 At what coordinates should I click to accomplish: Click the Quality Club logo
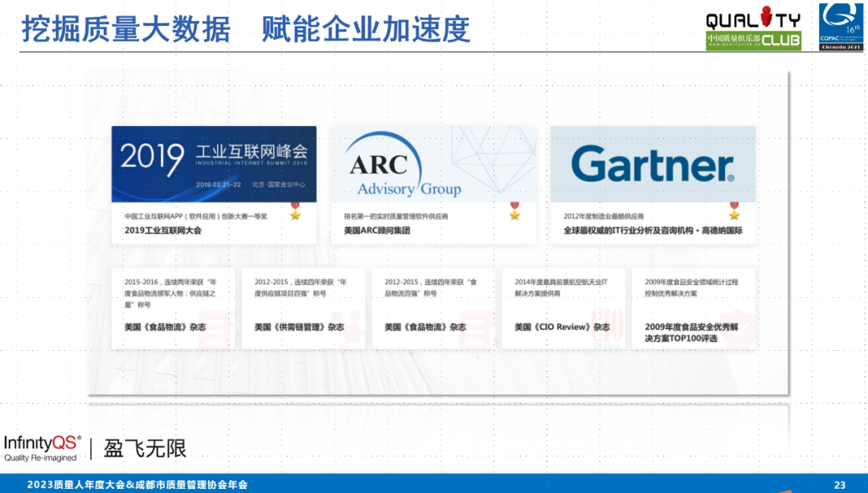point(753,27)
